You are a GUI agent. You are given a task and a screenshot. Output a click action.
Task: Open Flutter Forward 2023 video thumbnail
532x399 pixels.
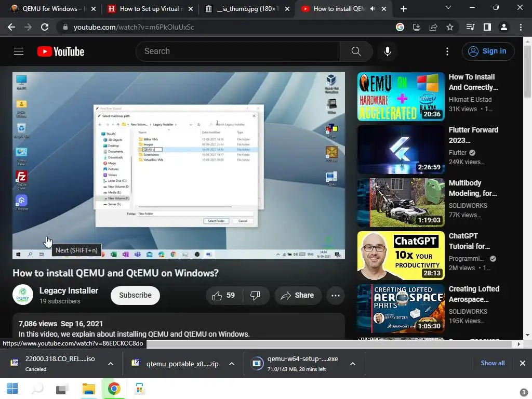coord(401,150)
